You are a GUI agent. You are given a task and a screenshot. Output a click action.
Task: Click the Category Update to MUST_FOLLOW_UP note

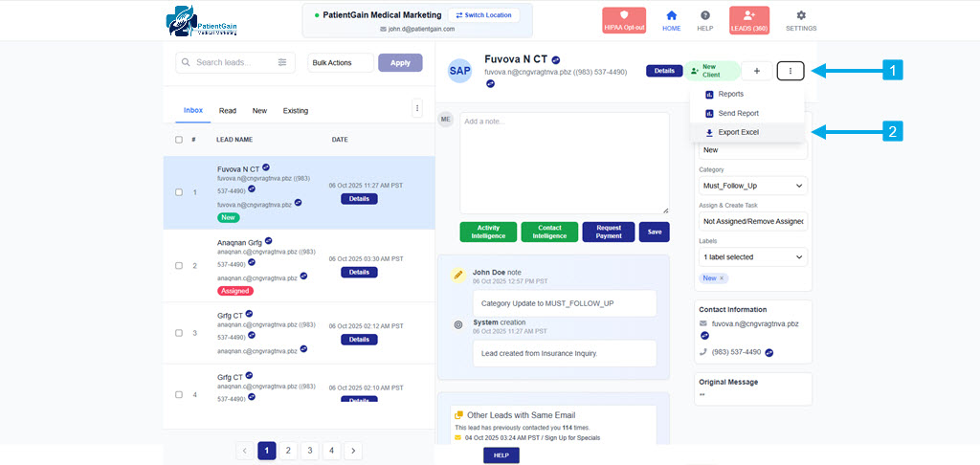click(565, 303)
